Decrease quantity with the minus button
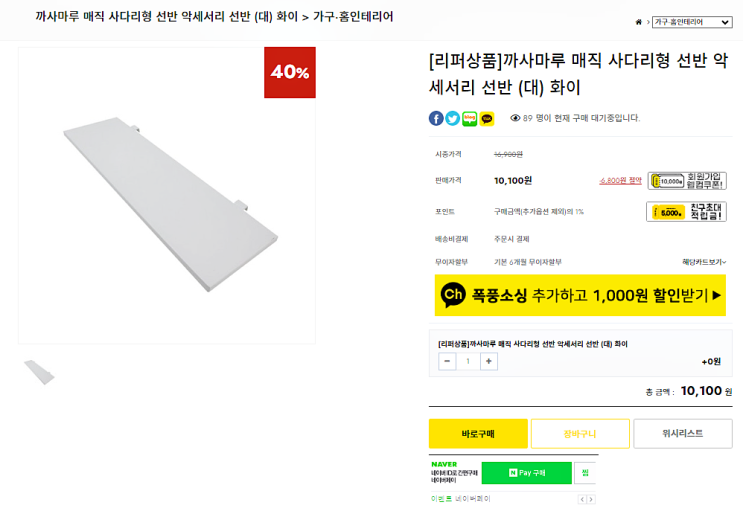 447,361
